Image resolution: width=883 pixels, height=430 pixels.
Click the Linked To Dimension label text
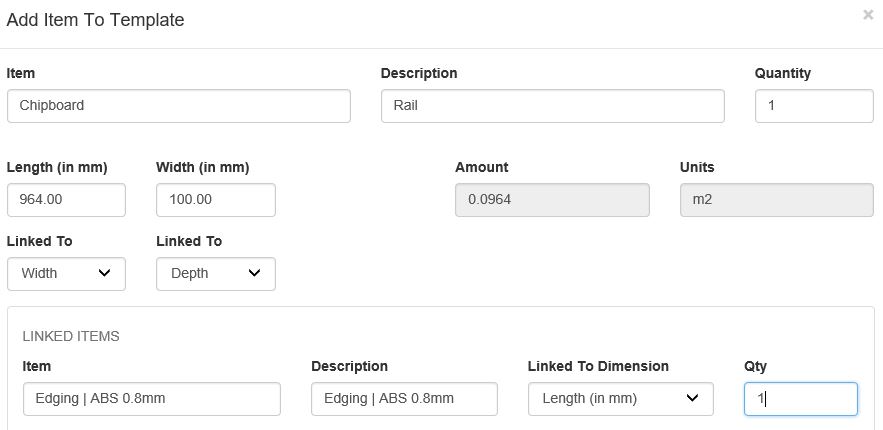point(598,366)
